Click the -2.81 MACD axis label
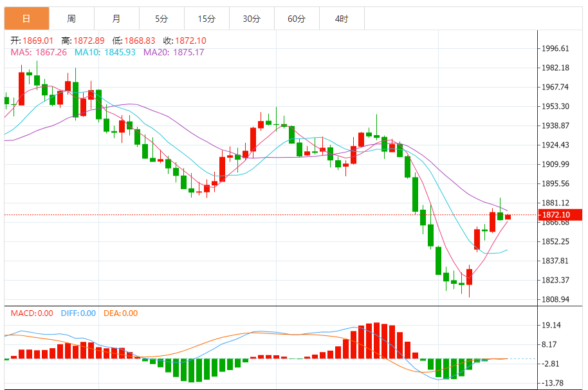This screenshot has height=390, width=588. click(x=551, y=364)
